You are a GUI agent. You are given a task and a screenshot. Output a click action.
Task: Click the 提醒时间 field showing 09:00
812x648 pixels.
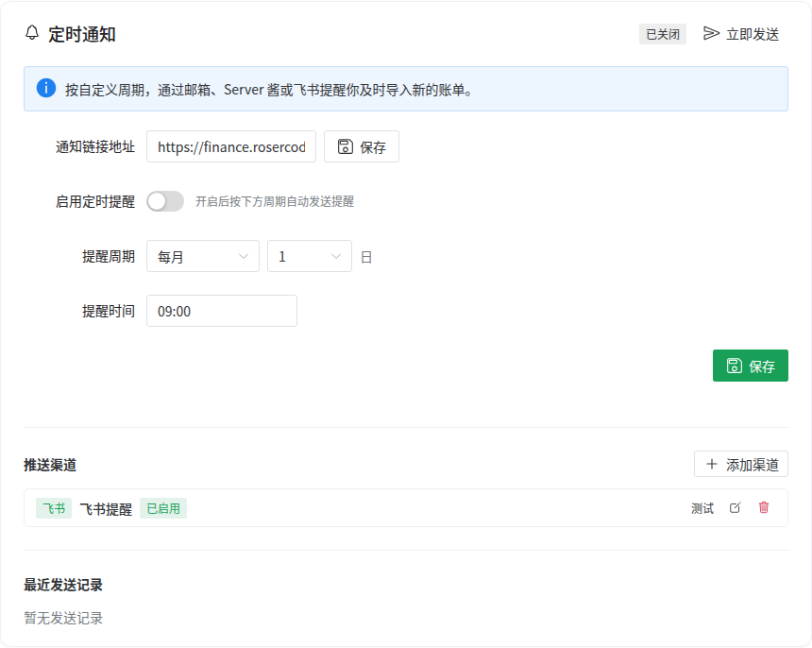pos(222,311)
